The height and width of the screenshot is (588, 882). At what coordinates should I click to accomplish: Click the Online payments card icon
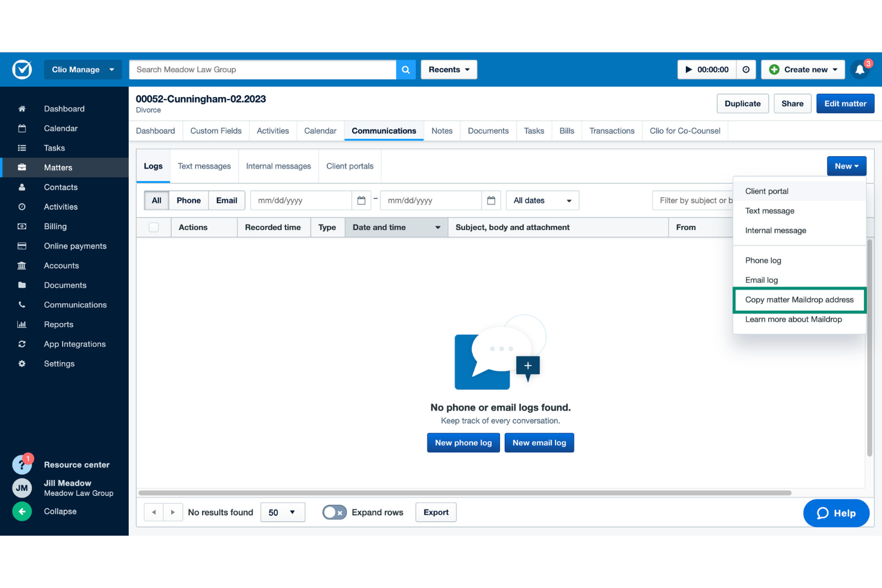[x=22, y=246]
